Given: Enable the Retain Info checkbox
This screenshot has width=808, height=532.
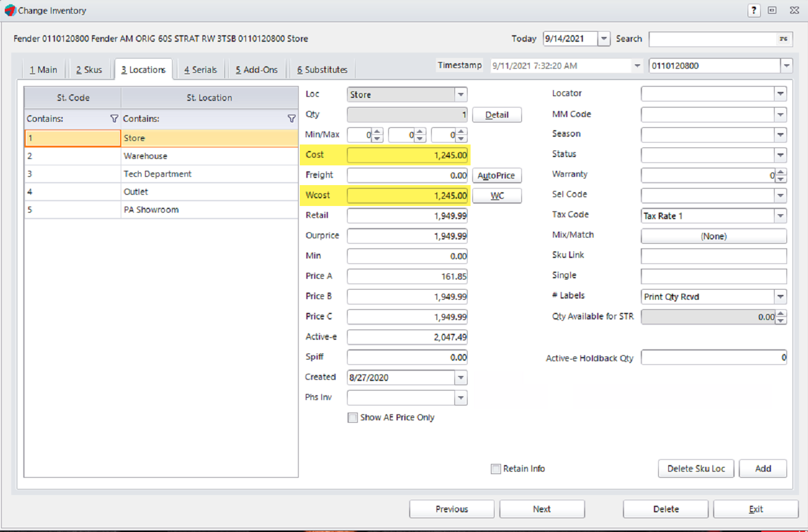Looking at the screenshot, I should pyautogui.click(x=496, y=469).
